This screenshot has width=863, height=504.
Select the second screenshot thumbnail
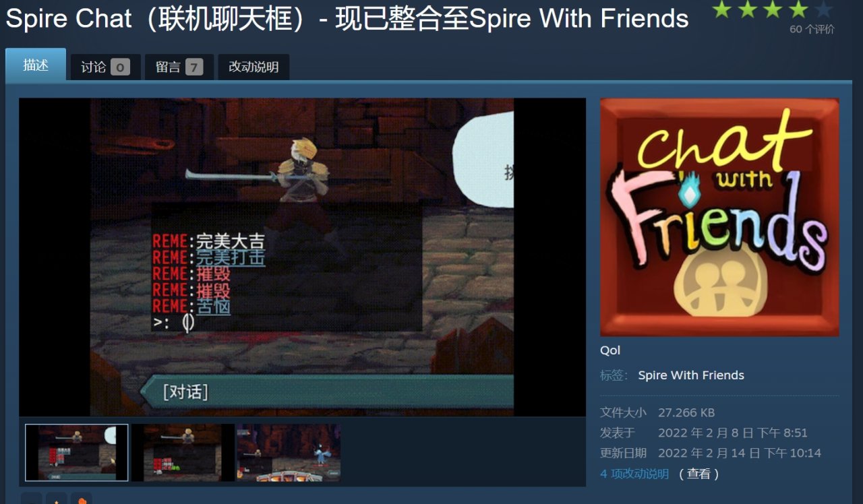pos(183,453)
